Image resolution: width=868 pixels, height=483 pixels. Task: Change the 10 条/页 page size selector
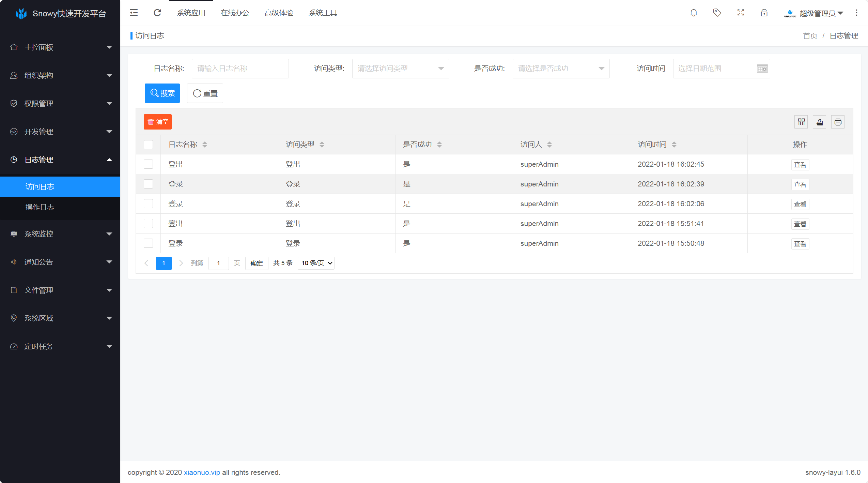tap(316, 263)
